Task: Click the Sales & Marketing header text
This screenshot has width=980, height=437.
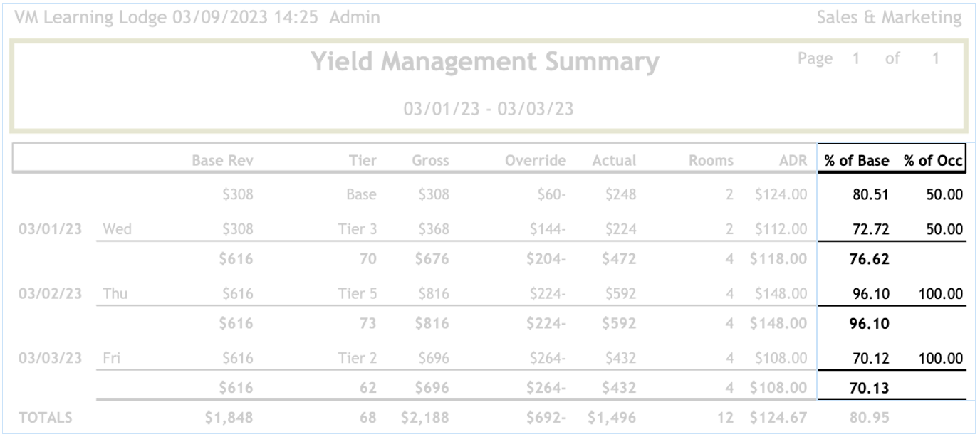Action: point(889,17)
